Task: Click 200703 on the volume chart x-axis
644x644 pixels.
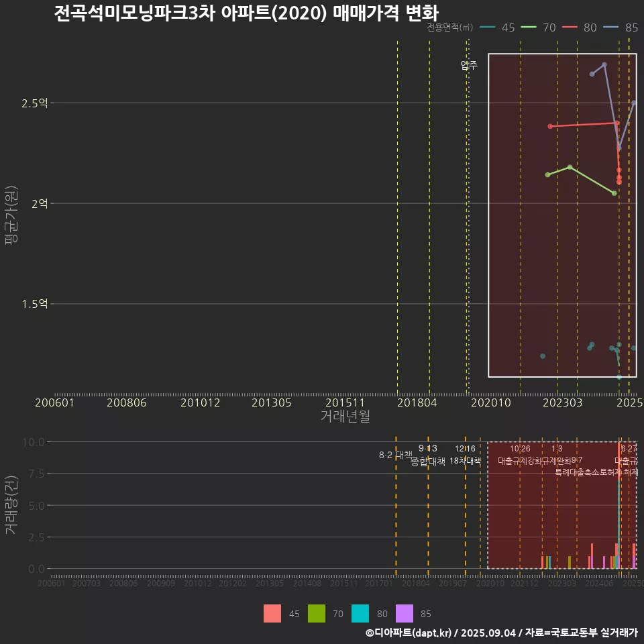Action: (x=87, y=583)
